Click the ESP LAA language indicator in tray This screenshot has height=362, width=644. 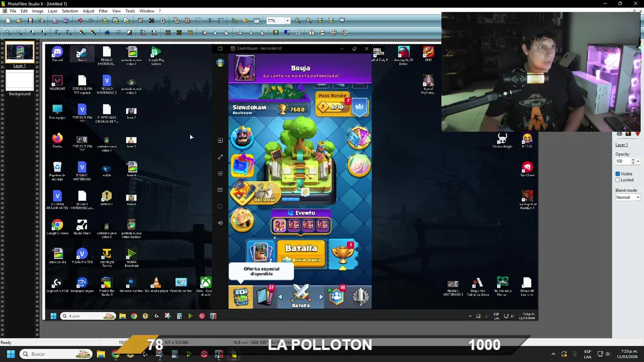tap(588, 354)
